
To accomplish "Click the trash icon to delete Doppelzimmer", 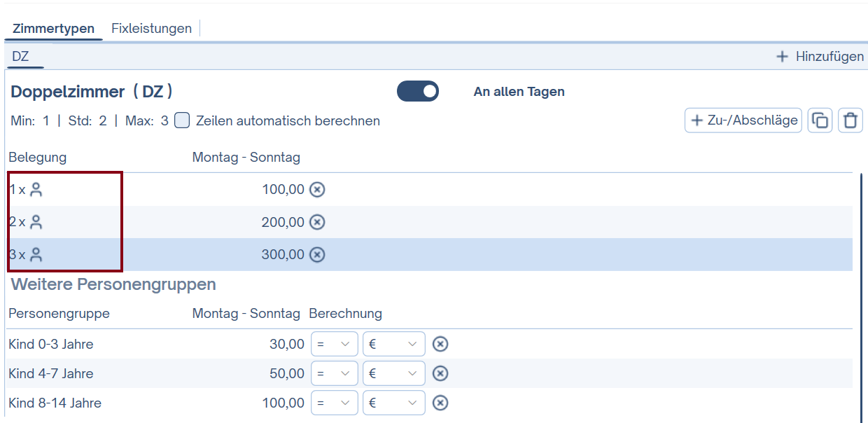I will (x=850, y=120).
